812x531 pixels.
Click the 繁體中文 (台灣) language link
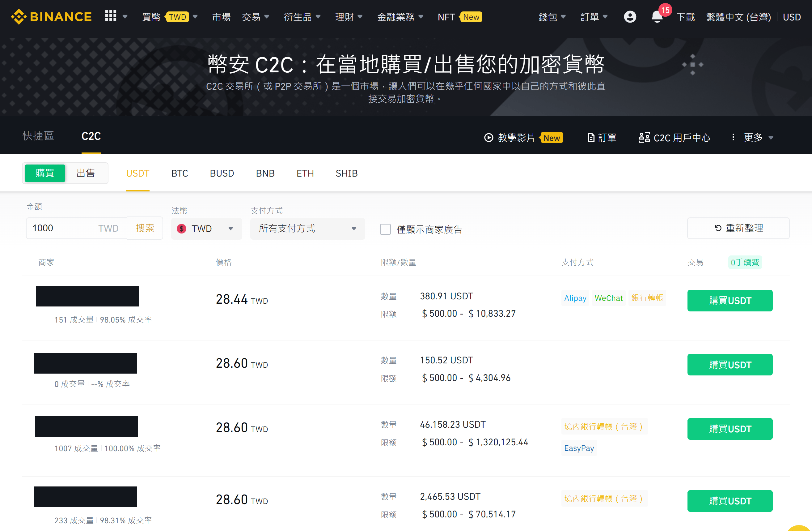738,17
